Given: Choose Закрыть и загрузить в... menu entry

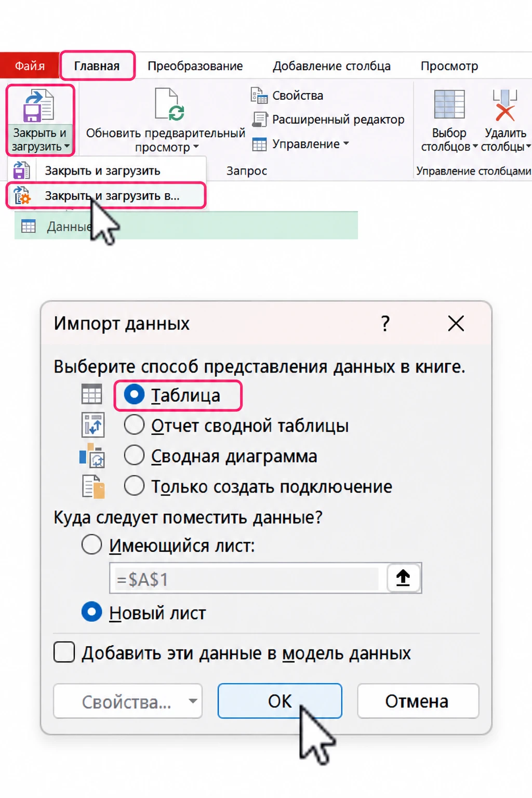Looking at the screenshot, I should click(107, 195).
